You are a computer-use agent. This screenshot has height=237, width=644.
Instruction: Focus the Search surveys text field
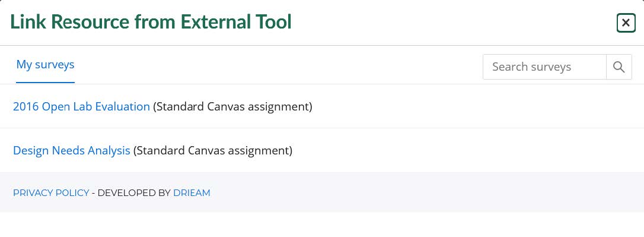pyautogui.click(x=544, y=67)
